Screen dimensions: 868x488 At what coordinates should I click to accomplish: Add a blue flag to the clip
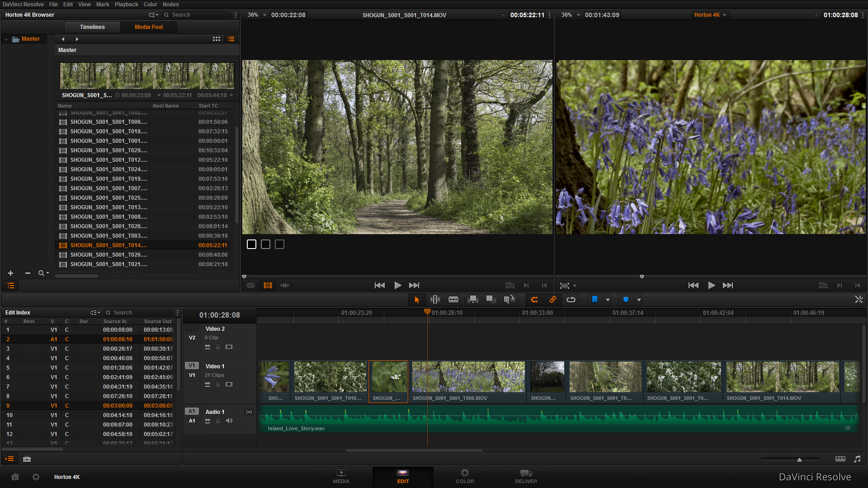coord(594,300)
